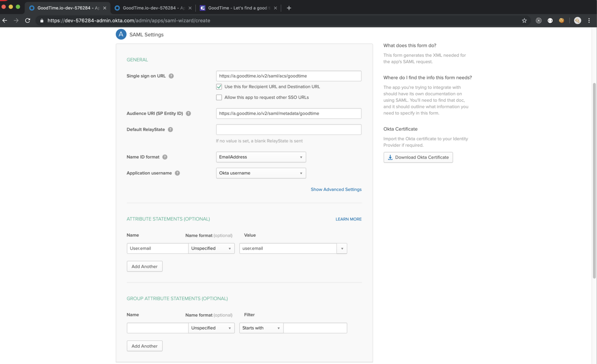
Task: Click help icon next to Single sign on URL
Action: 171,76
